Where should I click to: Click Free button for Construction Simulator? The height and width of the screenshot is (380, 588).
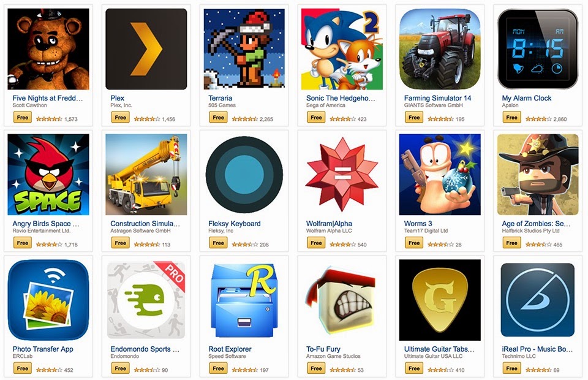[x=121, y=243]
